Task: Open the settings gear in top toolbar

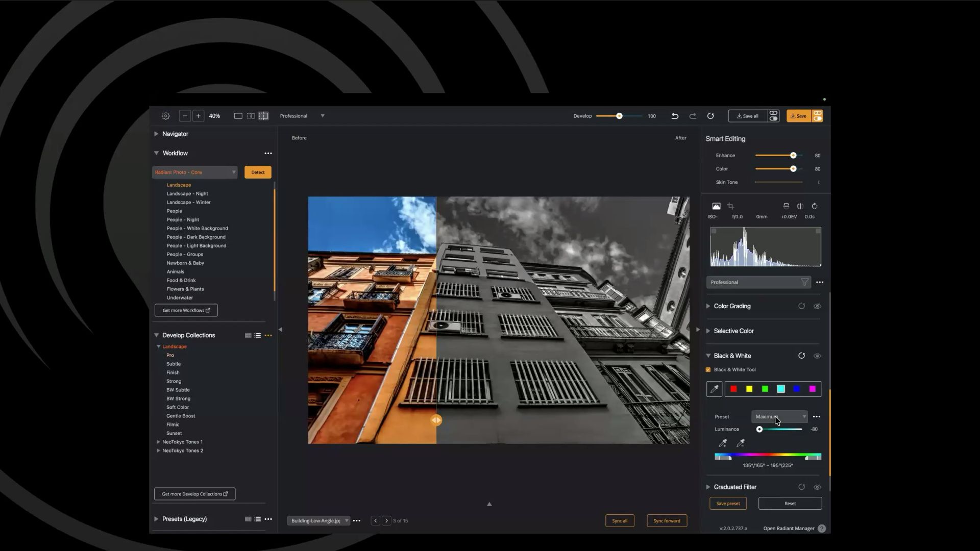Action: 165,116
